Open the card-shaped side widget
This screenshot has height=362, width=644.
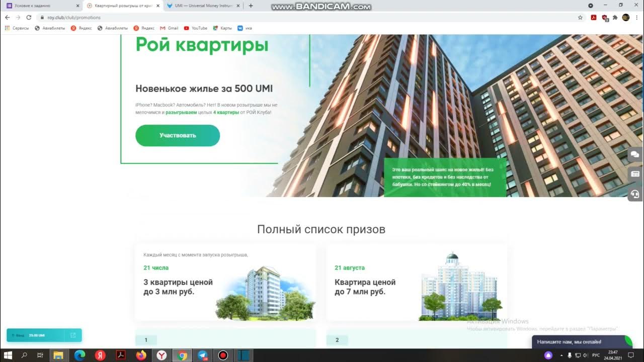635,174
